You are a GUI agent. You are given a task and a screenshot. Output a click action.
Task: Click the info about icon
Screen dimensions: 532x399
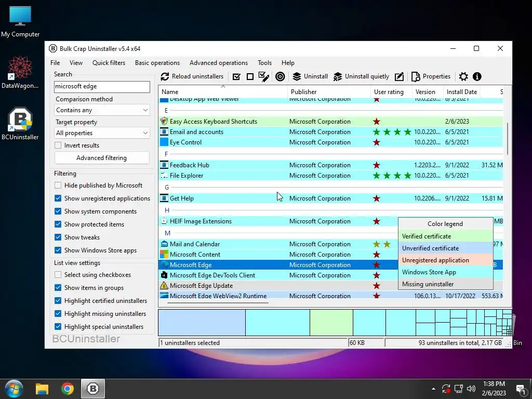tap(477, 77)
